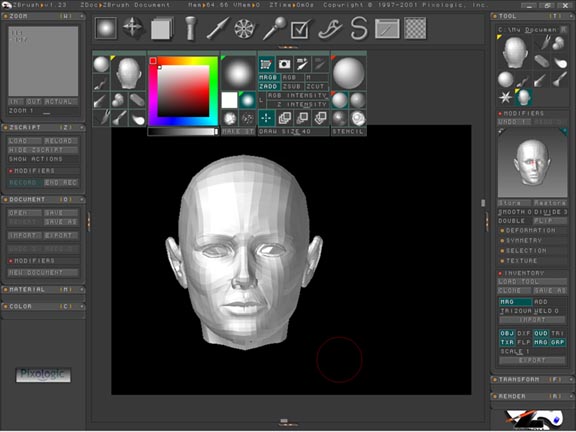Open the Transform palette header

[532, 379]
